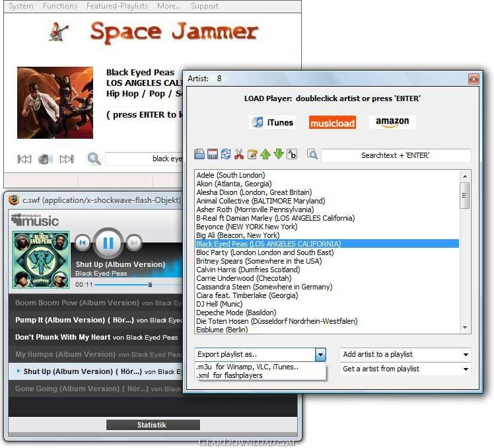Image resolution: width=494 pixels, height=448 pixels.
Task: Open the Support menu
Action: click(205, 6)
